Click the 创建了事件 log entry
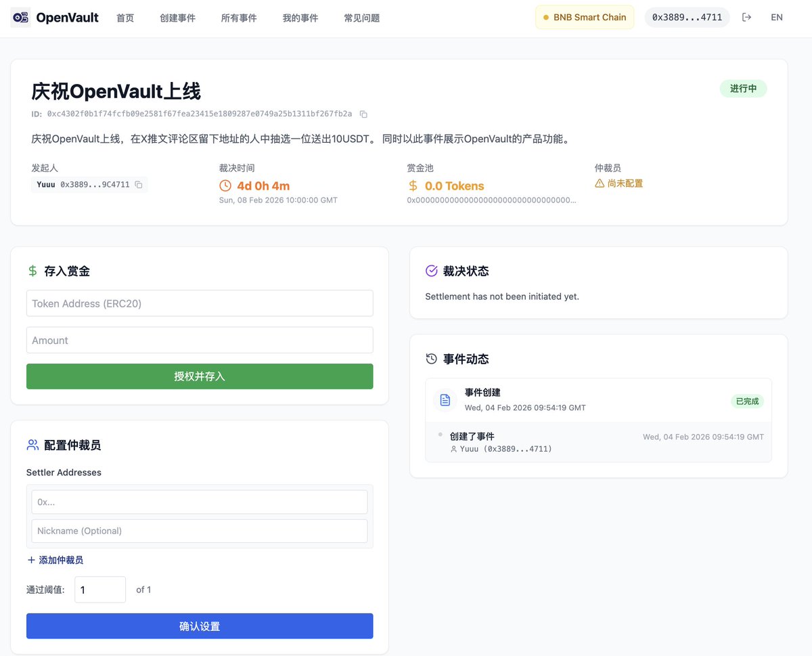812x656 pixels. 472,437
